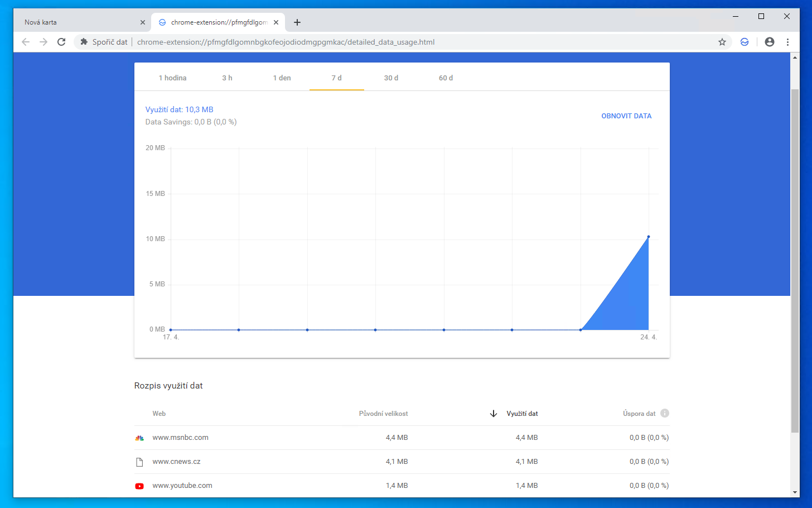Select the 60 d time range tab
Viewport: 812px width, 508px height.
(x=446, y=78)
